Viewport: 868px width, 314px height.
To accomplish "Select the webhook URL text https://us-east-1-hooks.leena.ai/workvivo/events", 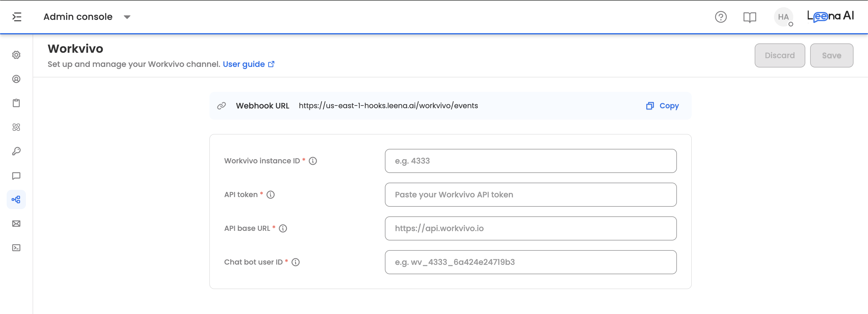I will [388, 105].
